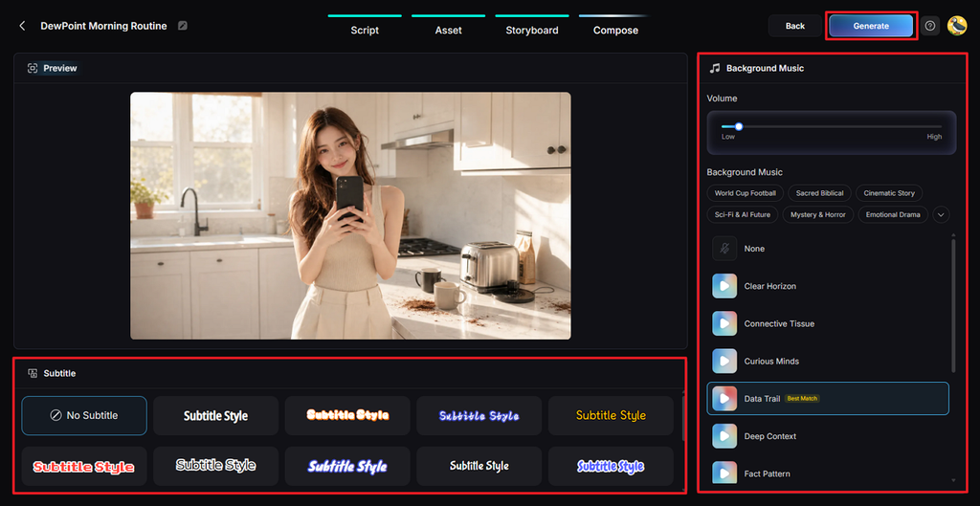This screenshot has height=506, width=980.
Task: Open the Compose step tab
Action: 615,30
